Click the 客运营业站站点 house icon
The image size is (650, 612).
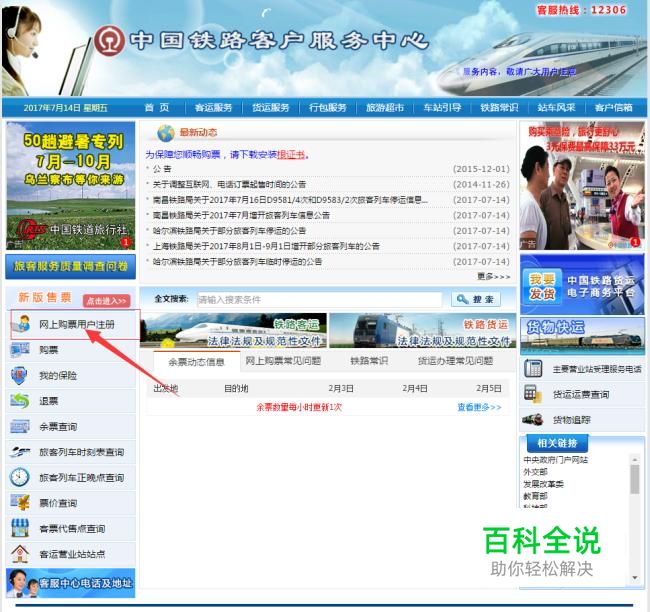[x=20, y=554]
